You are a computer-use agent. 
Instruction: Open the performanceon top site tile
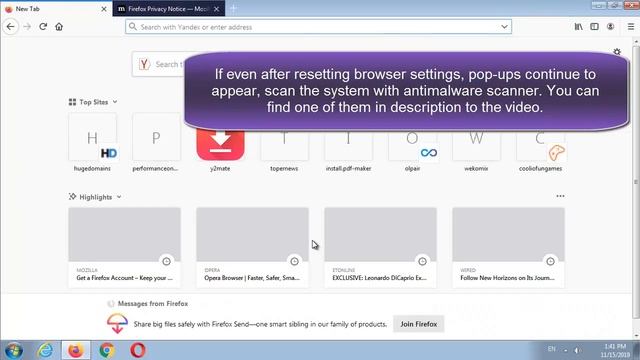(x=156, y=137)
